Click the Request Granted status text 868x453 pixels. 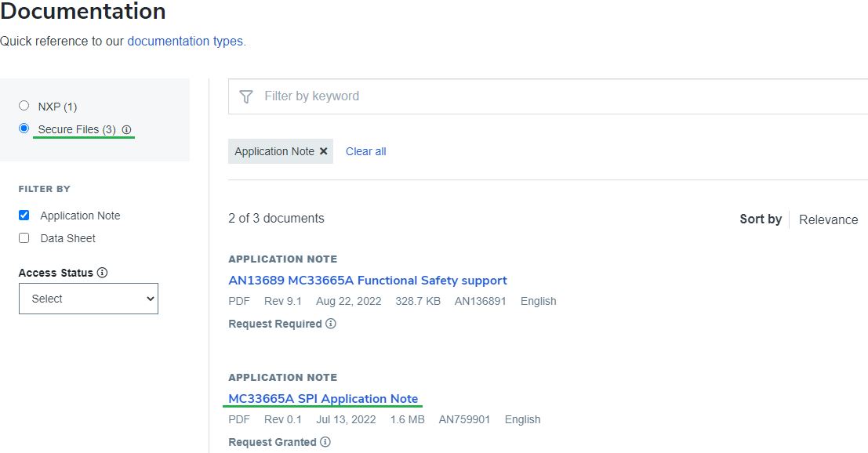coord(272,442)
